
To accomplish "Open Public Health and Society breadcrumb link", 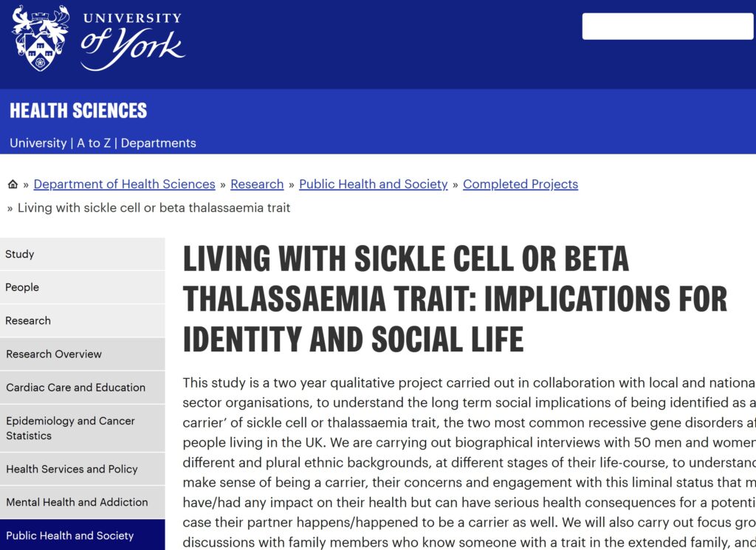I will click(x=374, y=184).
